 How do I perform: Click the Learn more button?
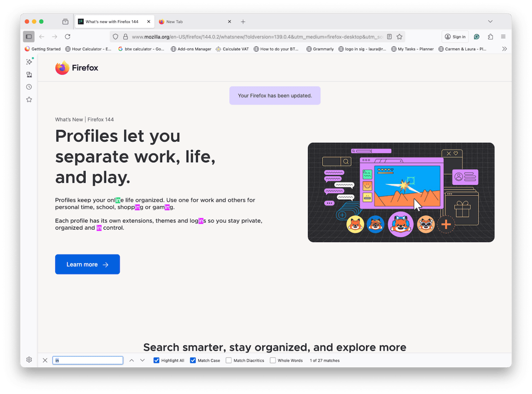(x=87, y=264)
